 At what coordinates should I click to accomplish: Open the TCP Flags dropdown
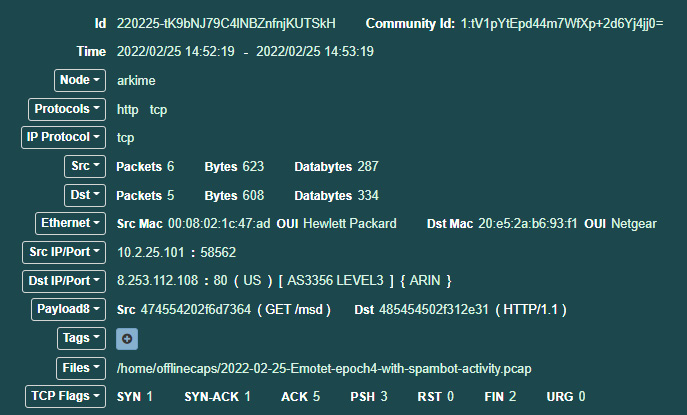65,397
